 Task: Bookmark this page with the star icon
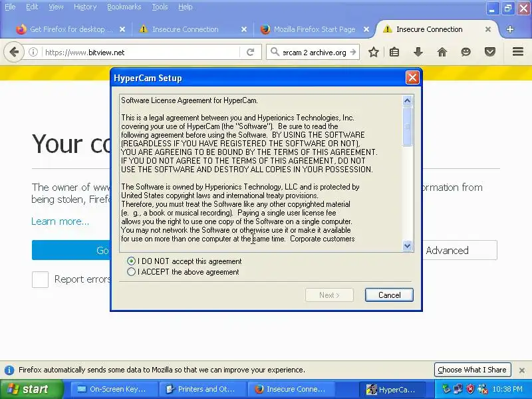pyautogui.click(x=374, y=53)
